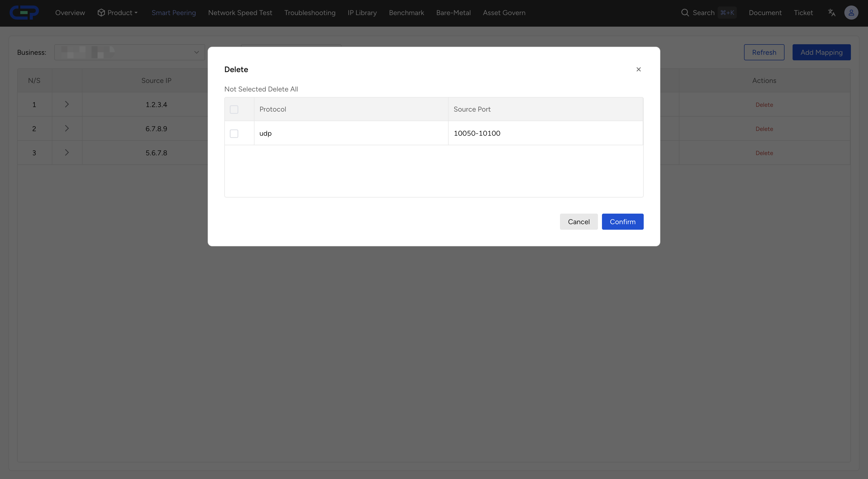Click the CDP logo in top bar
The image size is (868, 479).
click(x=24, y=13)
